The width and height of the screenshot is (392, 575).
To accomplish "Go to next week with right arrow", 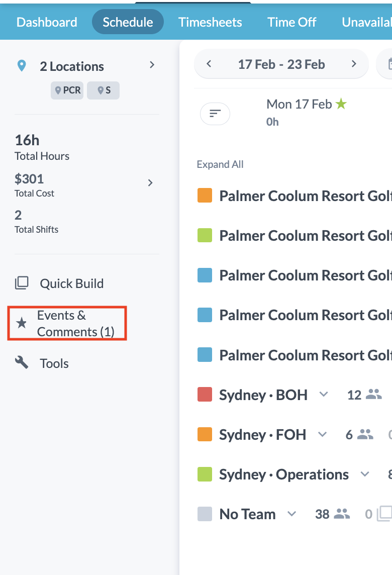I will (354, 64).
